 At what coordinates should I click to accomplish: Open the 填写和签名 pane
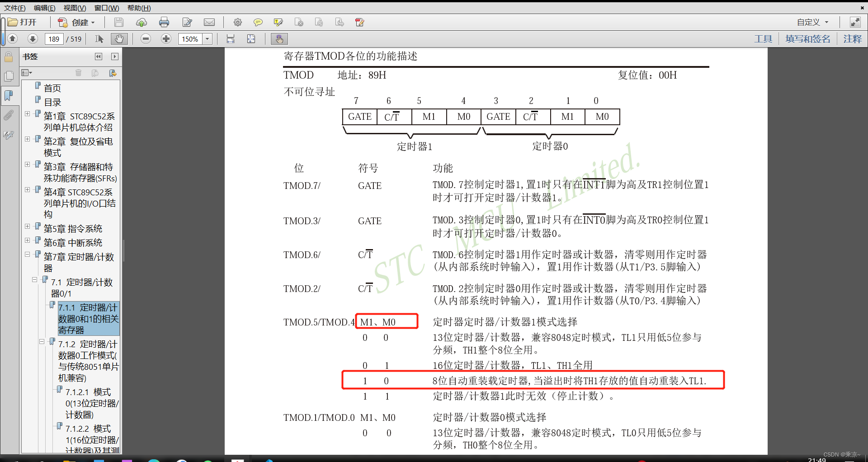pyautogui.click(x=808, y=39)
